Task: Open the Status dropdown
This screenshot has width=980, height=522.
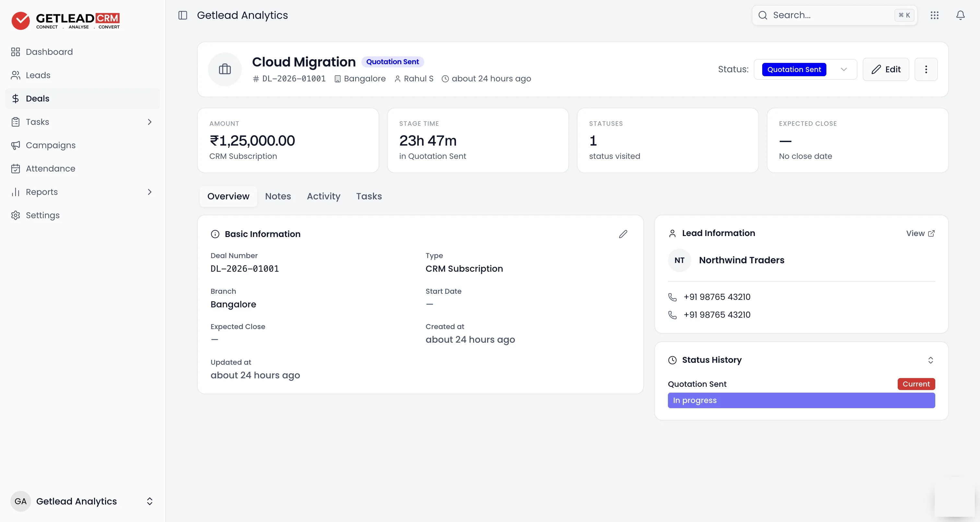Action: coord(805,69)
